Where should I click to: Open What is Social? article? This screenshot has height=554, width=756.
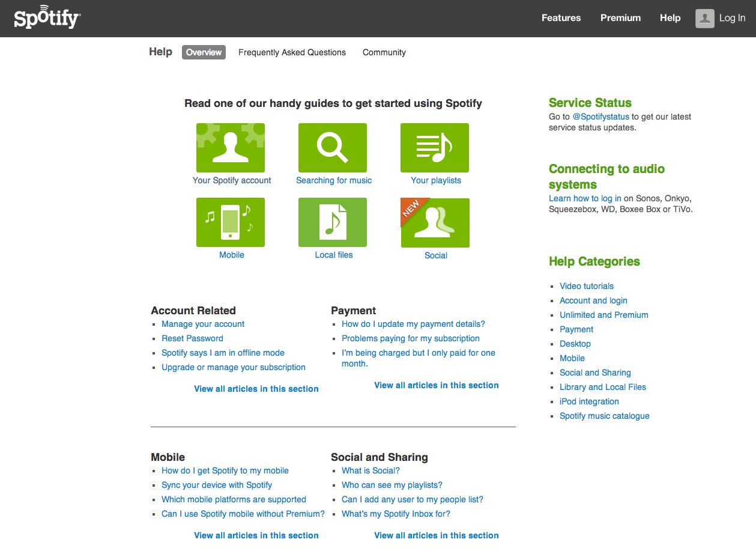coord(370,470)
